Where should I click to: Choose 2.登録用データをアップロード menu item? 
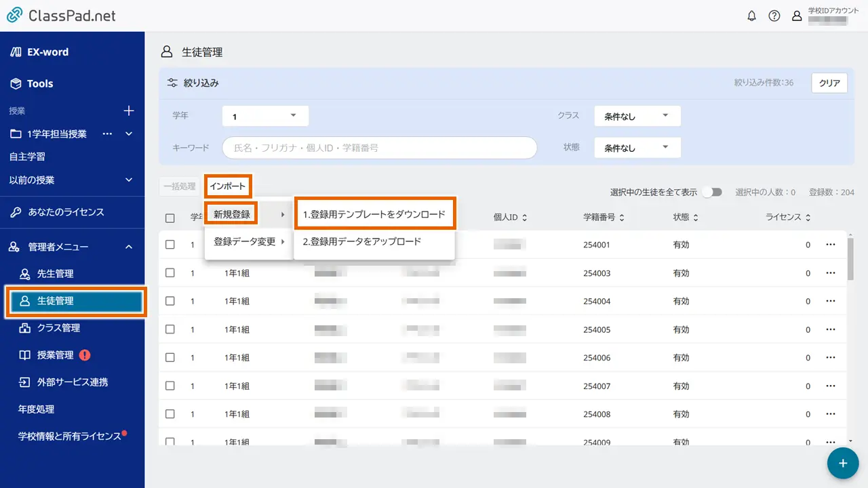click(x=362, y=241)
